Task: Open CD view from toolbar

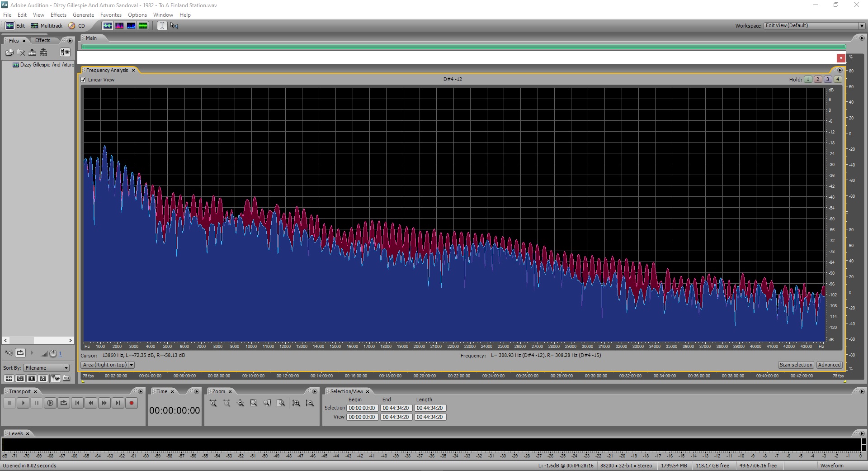Action: (x=76, y=26)
